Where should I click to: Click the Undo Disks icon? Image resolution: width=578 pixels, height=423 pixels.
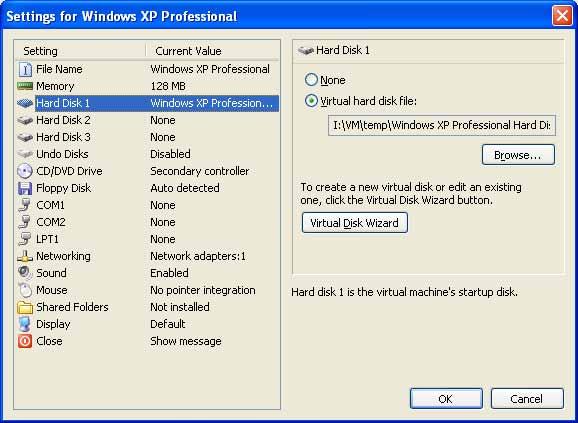coord(25,154)
